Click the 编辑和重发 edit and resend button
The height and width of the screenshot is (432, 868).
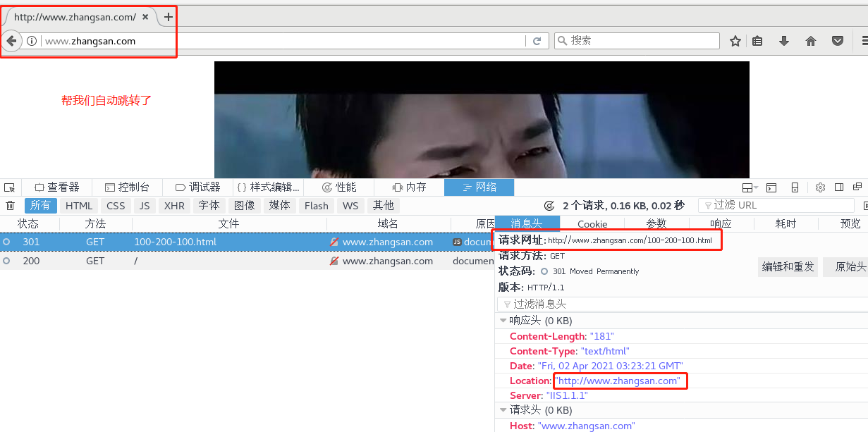coord(788,267)
